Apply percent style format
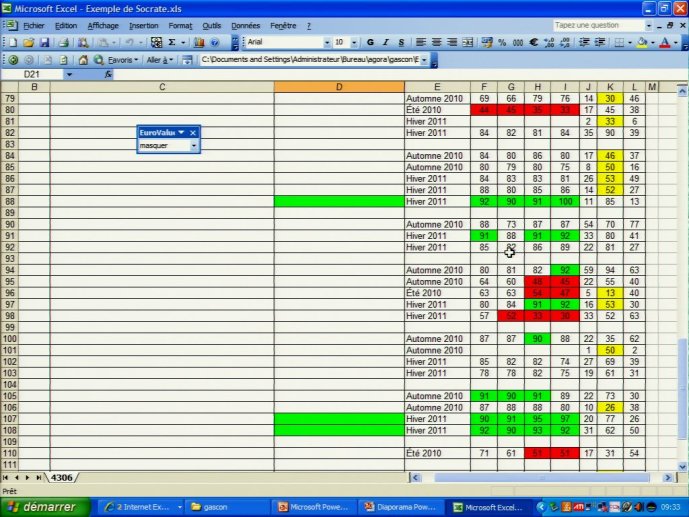 502,43
